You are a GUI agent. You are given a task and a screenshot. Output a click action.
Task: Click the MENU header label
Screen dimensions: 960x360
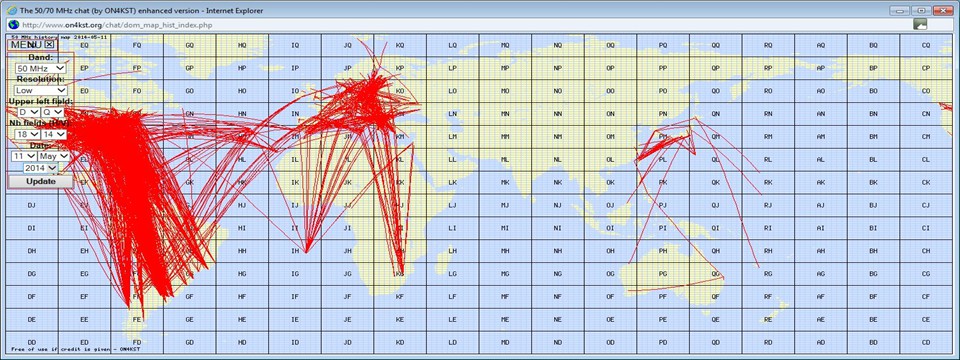(x=26, y=45)
